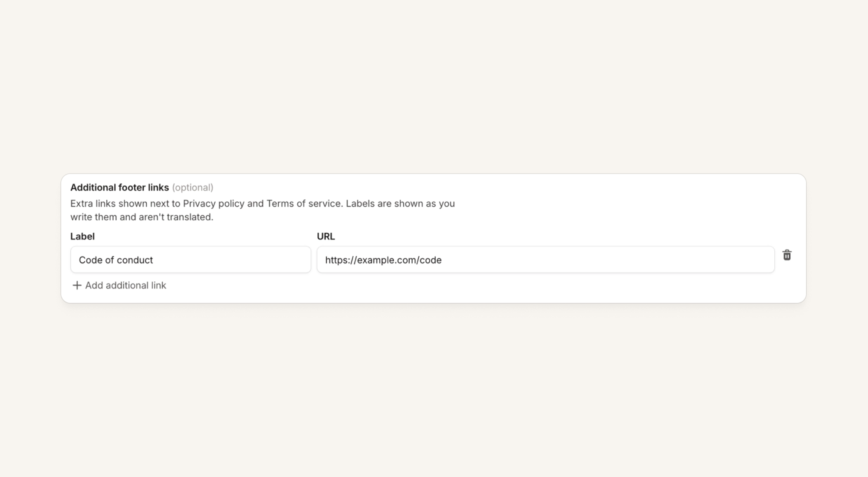The height and width of the screenshot is (477, 868).
Task: Click the Additional footer links title
Action: point(119,188)
